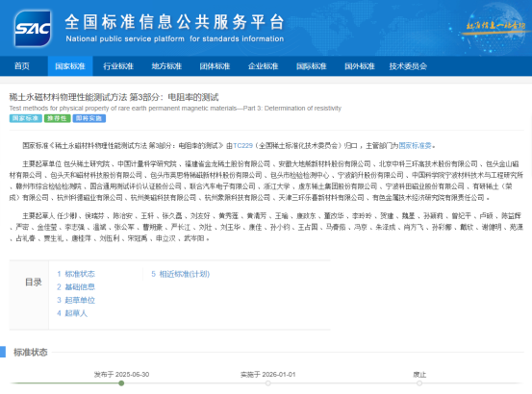The width and height of the screenshot is (532, 394).
Task: Click the TC229 committee link
Action: 243,146
